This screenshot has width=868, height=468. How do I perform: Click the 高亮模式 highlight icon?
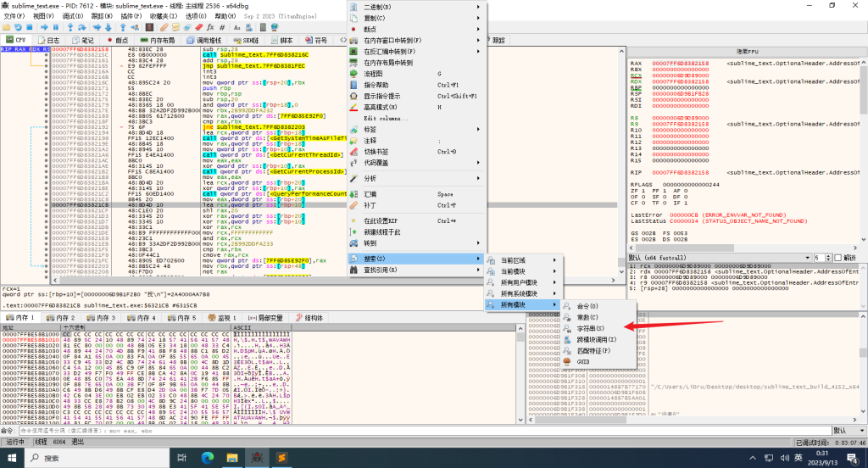point(355,107)
